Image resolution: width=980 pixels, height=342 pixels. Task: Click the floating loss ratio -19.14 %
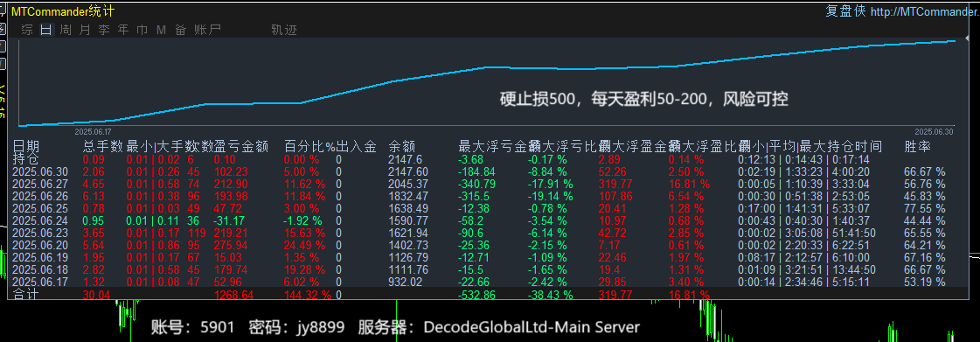tap(551, 196)
